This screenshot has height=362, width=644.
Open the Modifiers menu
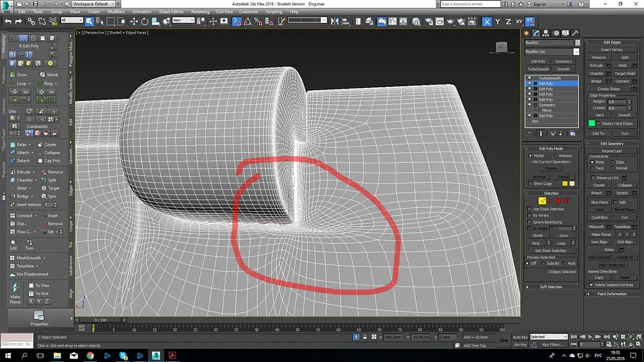[116, 11]
